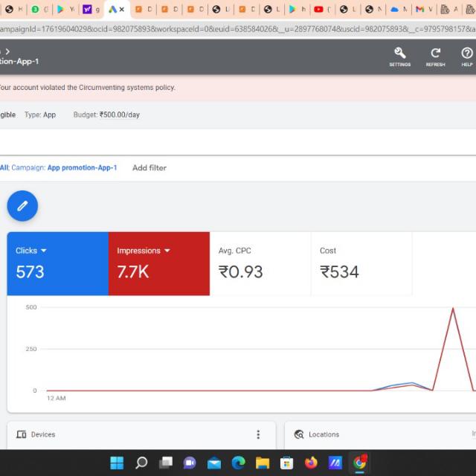Open the blue slashes app on taskbar

coord(335,463)
